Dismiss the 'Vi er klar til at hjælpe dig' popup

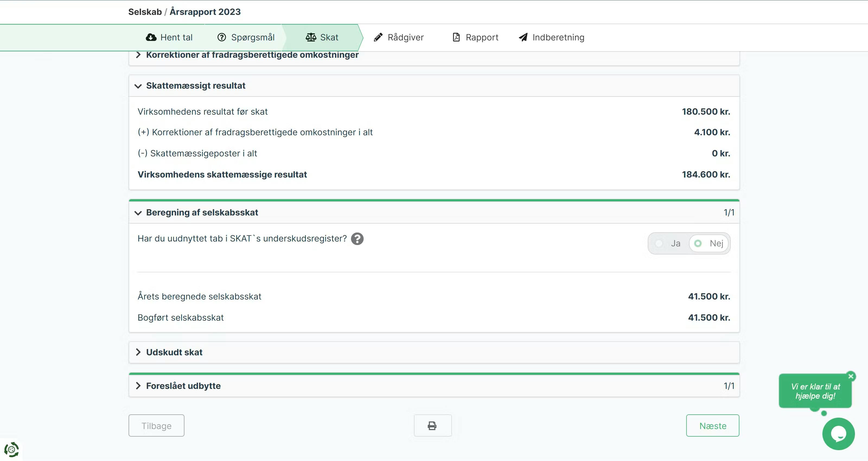click(x=851, y=376)
